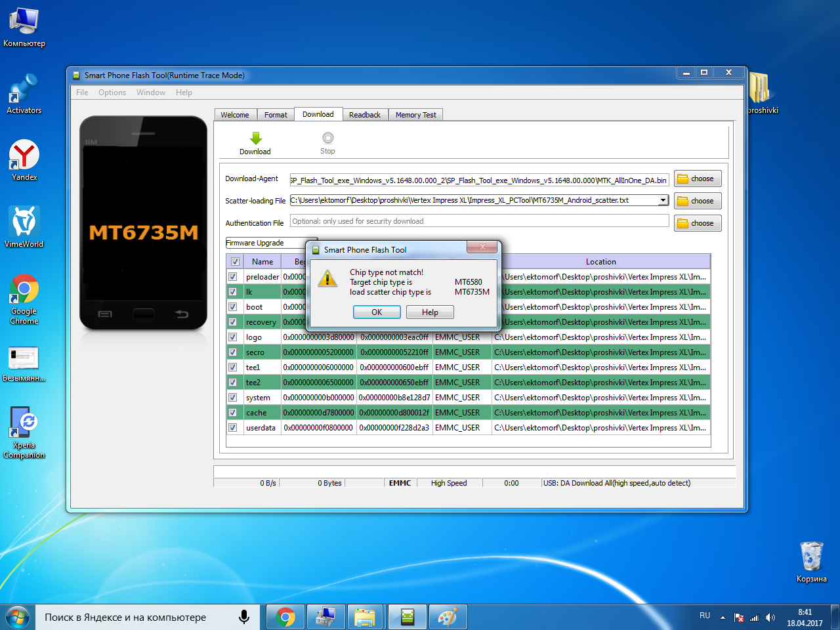Choose a Scatter-loading file
Image resolution: width=840 pixels, height=630 pixels.
coord(698,201)
